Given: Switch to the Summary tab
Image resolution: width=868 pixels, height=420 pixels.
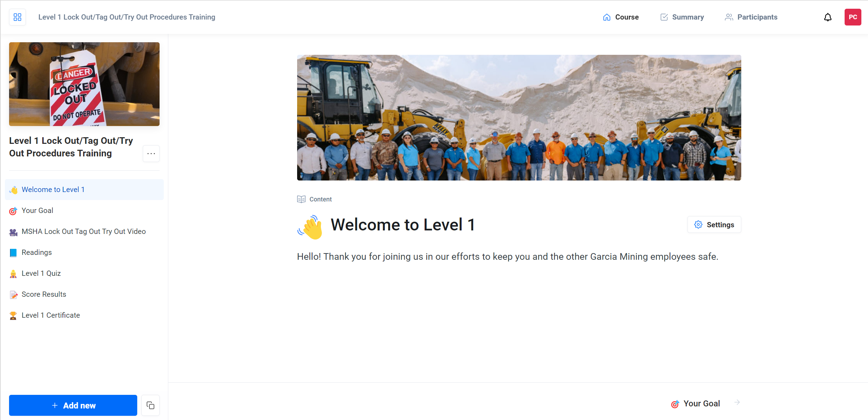Looking at the screenshot, I should [682, 17].
